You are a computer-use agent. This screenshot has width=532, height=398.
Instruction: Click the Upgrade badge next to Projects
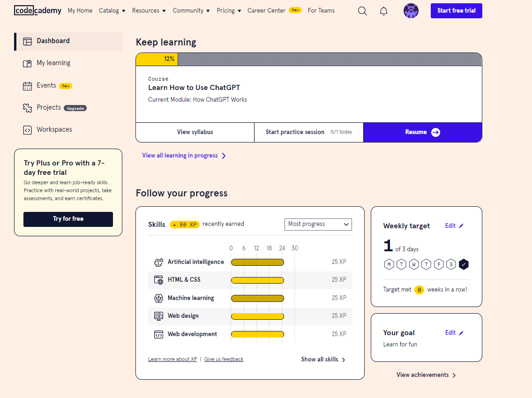click(x=75, y=109)
